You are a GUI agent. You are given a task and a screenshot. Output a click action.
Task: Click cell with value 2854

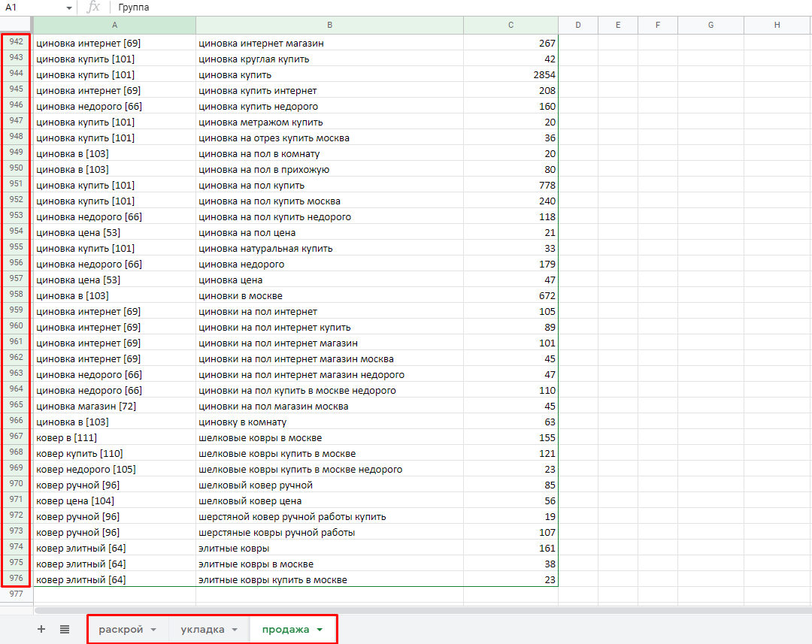click(511, 75)
